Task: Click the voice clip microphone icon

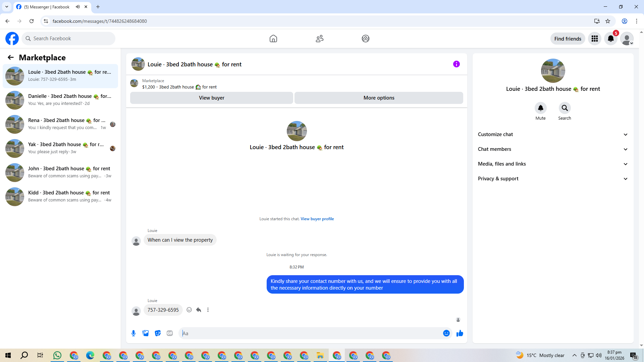Action: coord(133,333)
